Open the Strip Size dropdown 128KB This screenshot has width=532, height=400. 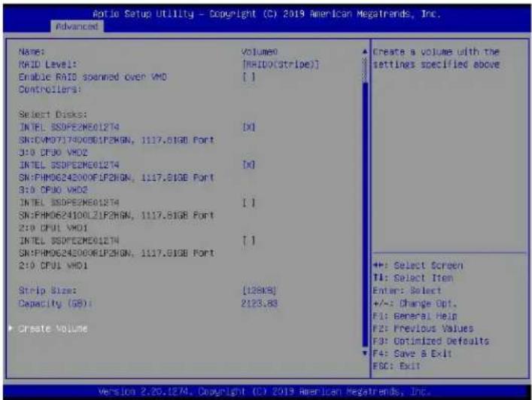point(259,291)
